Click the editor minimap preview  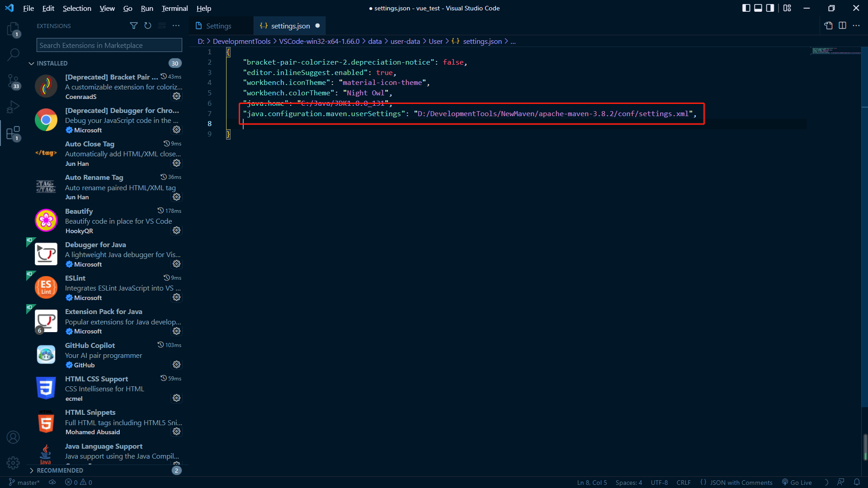pos(835,51)
